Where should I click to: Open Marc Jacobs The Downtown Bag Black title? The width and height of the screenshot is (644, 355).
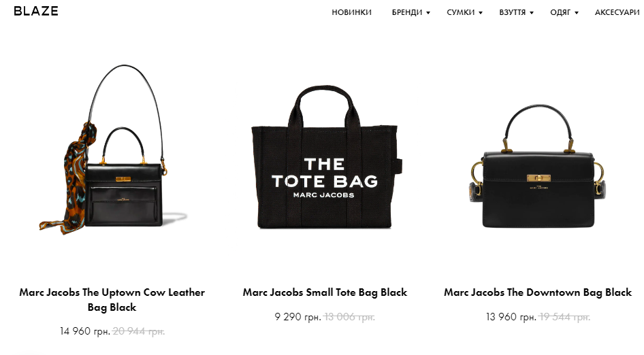(x=538, y=292)
